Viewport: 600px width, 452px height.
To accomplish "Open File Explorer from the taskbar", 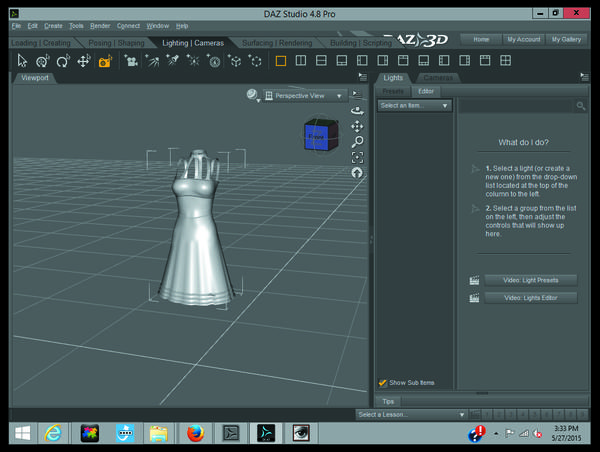I will coord(158,434).
